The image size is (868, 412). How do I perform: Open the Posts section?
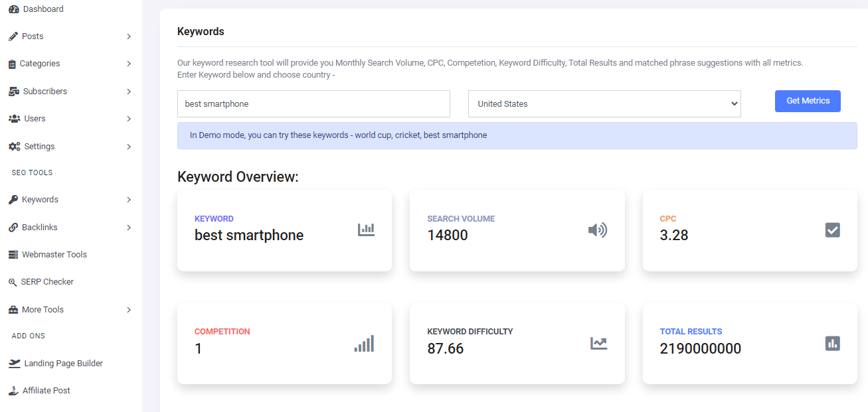pyautogui.click(x=33, y=36)
